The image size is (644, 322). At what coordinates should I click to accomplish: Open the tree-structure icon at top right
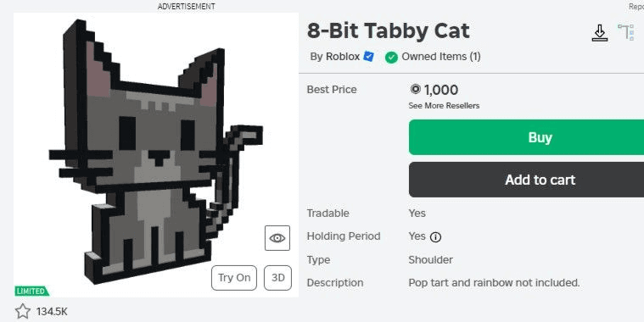[x=626, y=32]
